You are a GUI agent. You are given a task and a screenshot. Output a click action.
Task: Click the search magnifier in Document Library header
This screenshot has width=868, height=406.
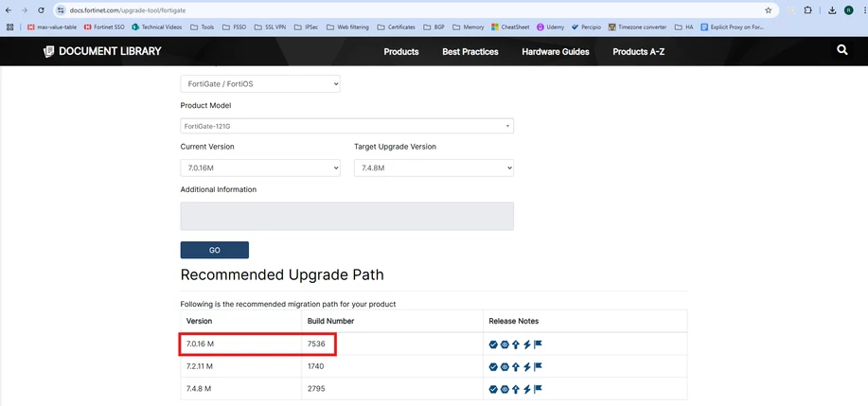[x=842, y=50]
